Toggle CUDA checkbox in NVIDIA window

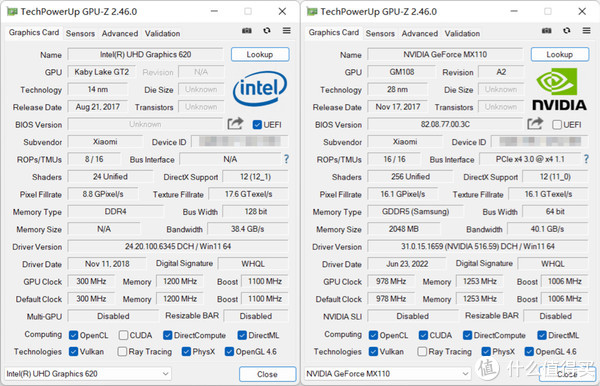coord(423,336)
